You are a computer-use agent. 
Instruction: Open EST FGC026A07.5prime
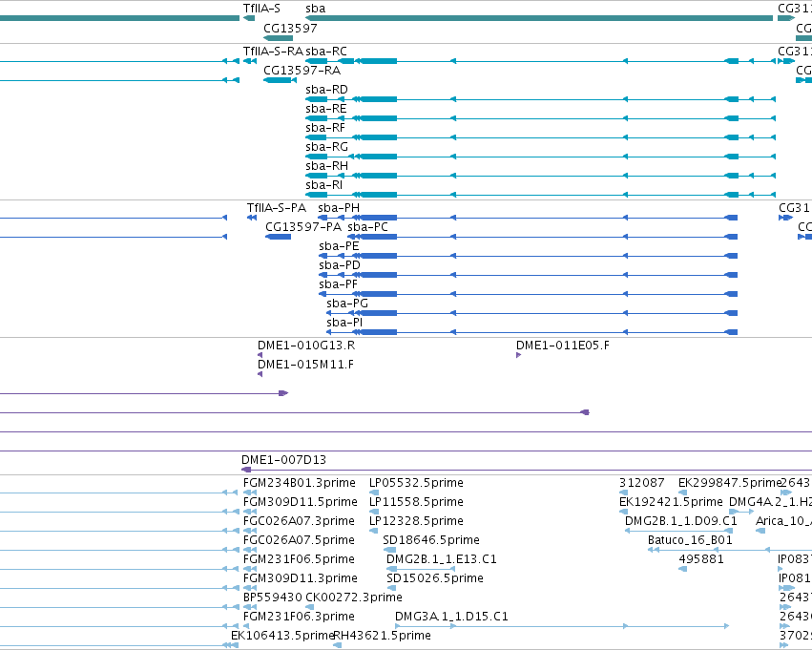click(299, 540)
